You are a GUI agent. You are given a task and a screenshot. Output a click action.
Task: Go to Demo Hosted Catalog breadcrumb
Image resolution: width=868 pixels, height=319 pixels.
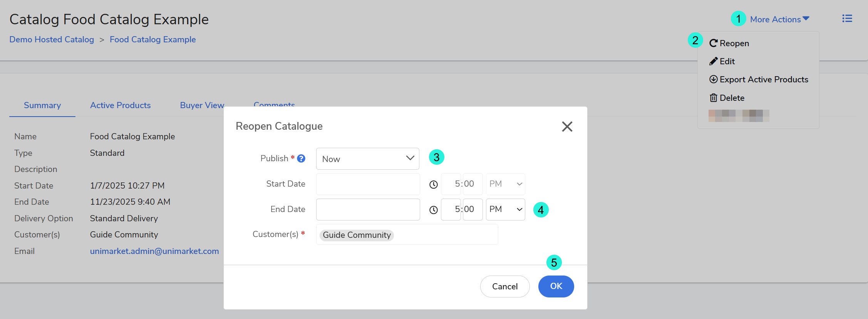[52, 39]
